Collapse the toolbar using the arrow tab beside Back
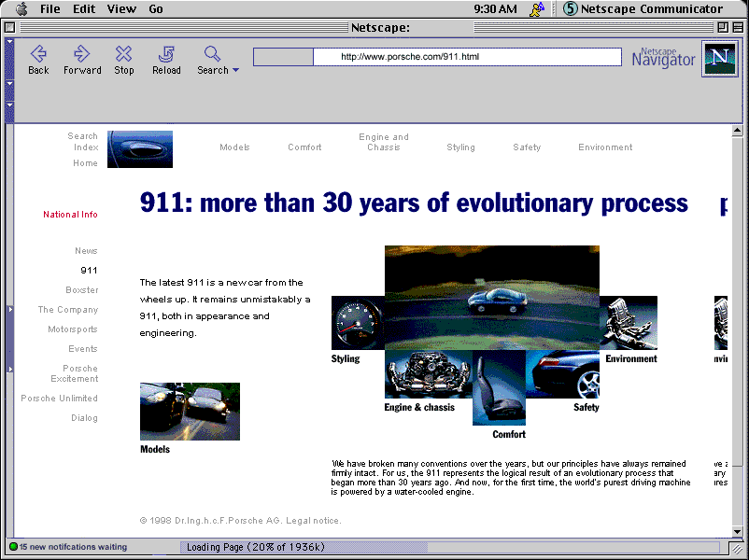Screen dimensions: 749x560 [x=9, y=59]
